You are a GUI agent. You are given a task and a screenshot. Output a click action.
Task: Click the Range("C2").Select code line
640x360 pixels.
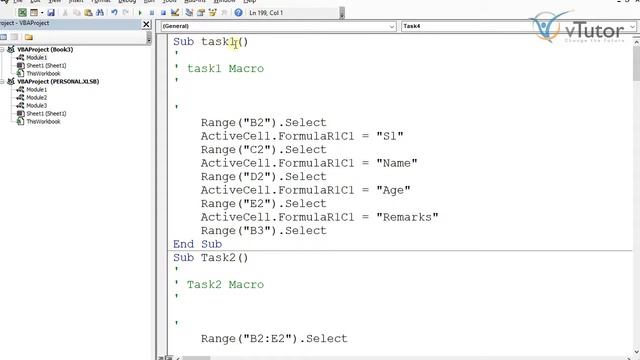(x=264, y=149)
